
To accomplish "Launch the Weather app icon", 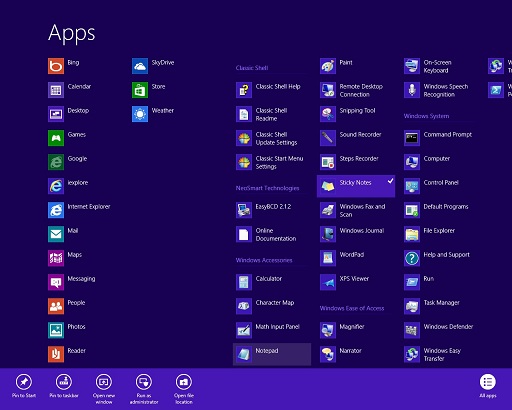I will pos(140,114).
